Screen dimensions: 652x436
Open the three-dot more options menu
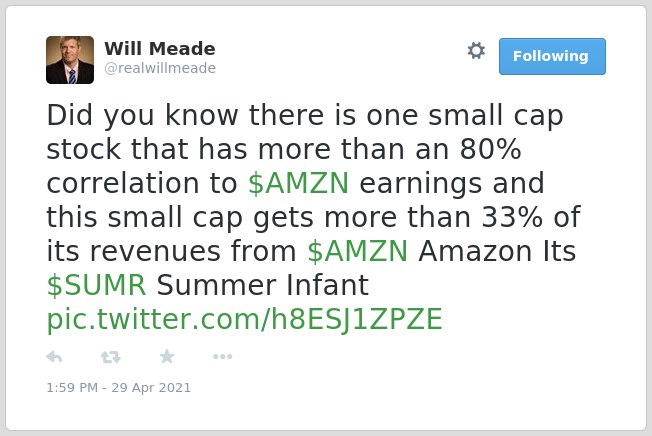click(x=222, y=356)
